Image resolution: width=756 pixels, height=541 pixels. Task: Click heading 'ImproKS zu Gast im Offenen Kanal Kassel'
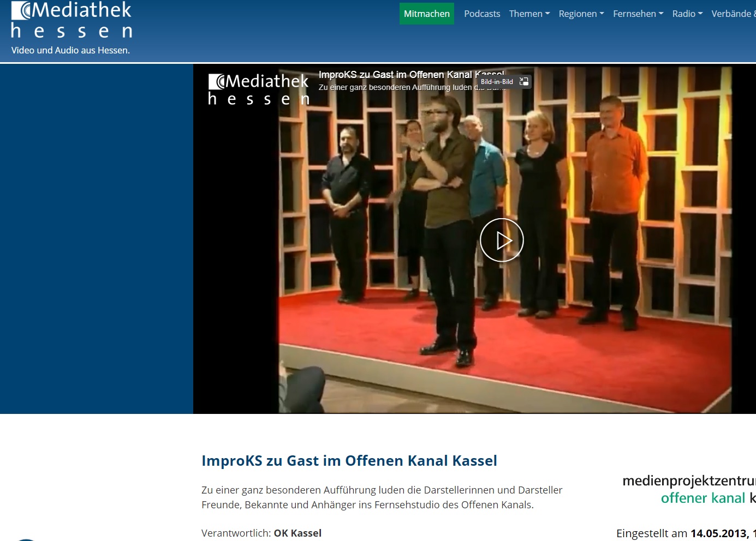pyautogui.click(x=349, y=461)
